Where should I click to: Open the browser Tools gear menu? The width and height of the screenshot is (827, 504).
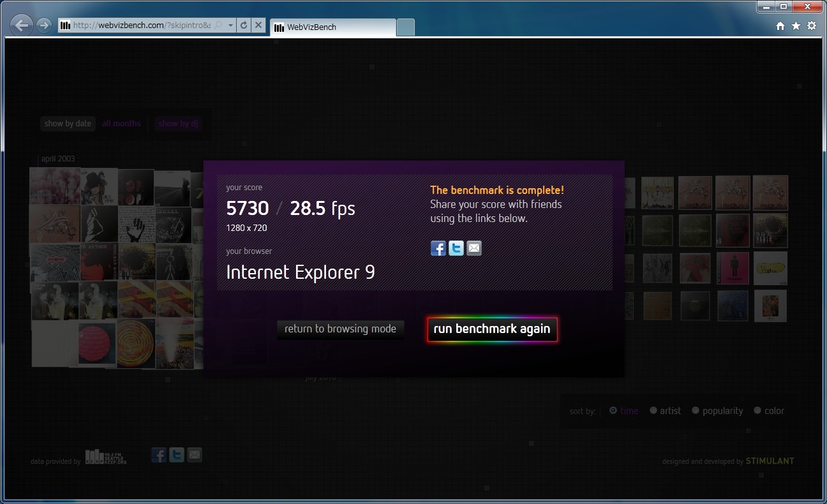click(x=812, y=26)
